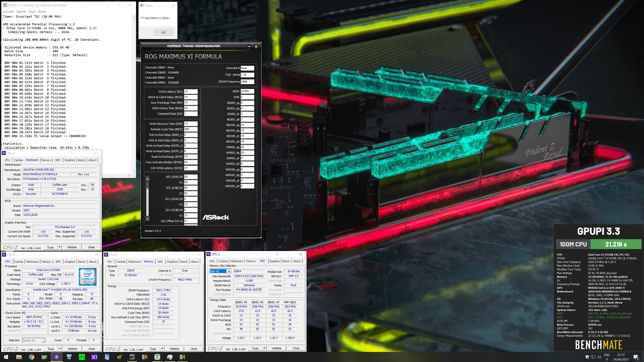This screenshot has width=644, height=362.
Task: Click the F4-3600C16-16GTZR part number field
Action: pyautogui.click(x=249, y=290)
